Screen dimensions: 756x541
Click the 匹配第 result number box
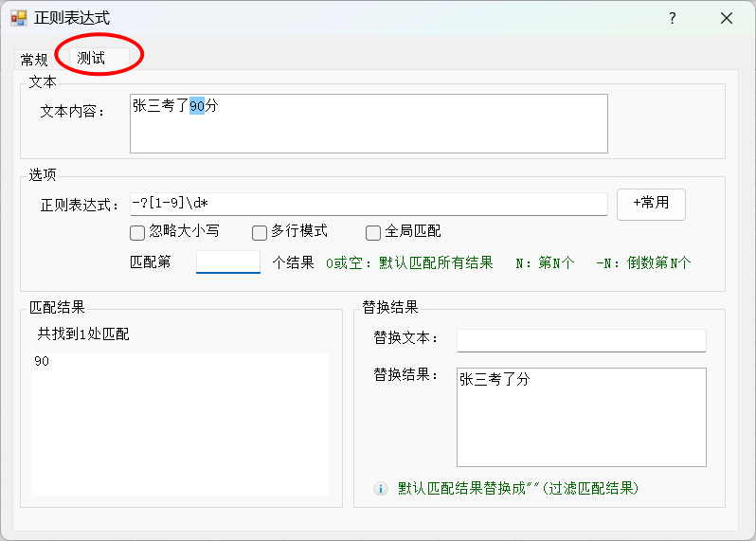click(x=227, y=261)
